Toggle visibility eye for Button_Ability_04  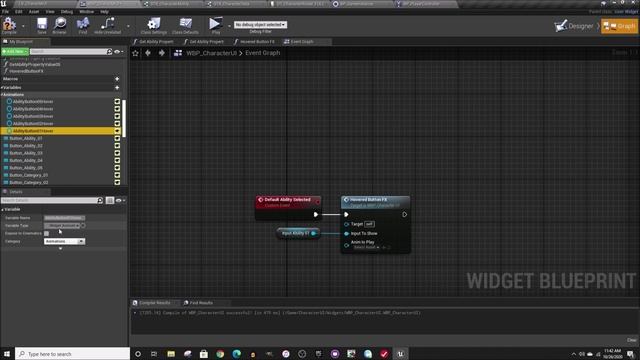pyautogui.click(x=117, y=160)
